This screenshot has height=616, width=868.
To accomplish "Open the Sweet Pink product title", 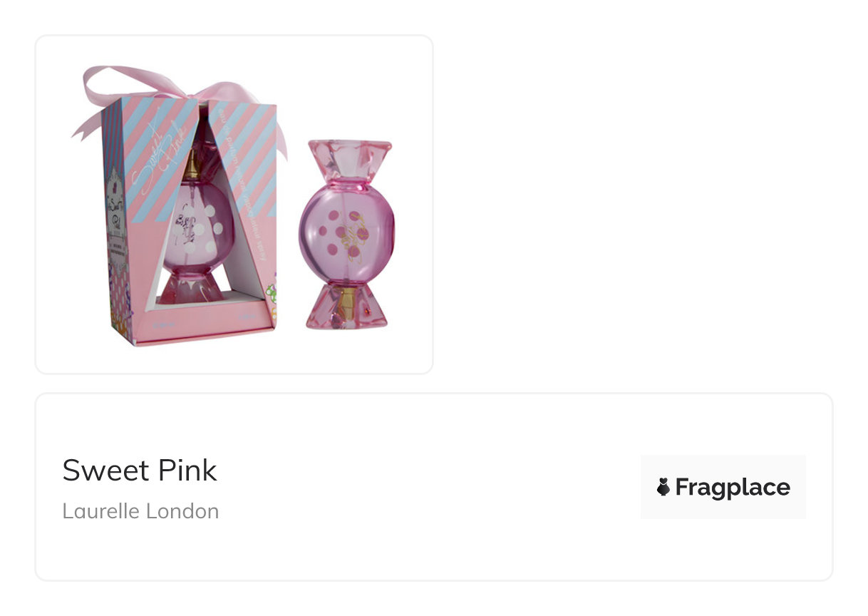I will (140, 471).
